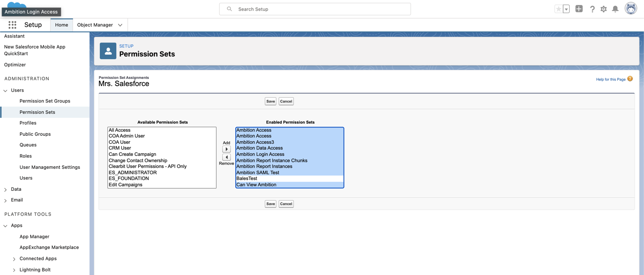Click the Remove arrow button
Viewport: 644px width, 275px height.
pos(226,157)
